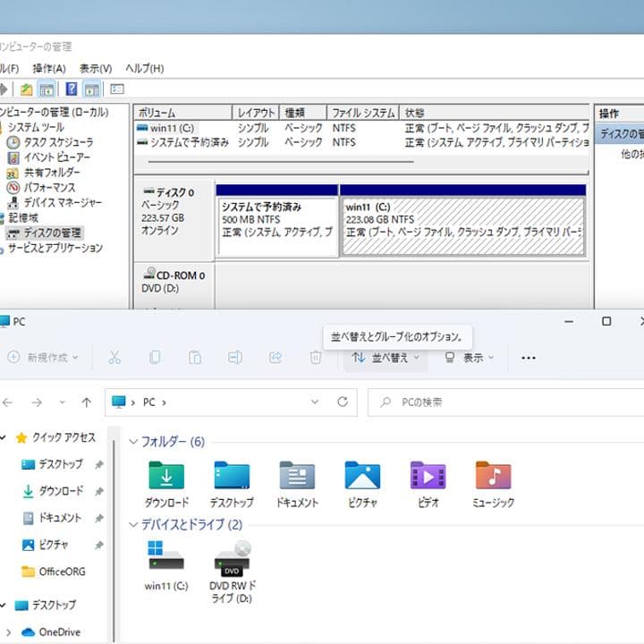
Task: Open the 新規作成 dropdown in Explorer
Action: click(x=44, y=358)
